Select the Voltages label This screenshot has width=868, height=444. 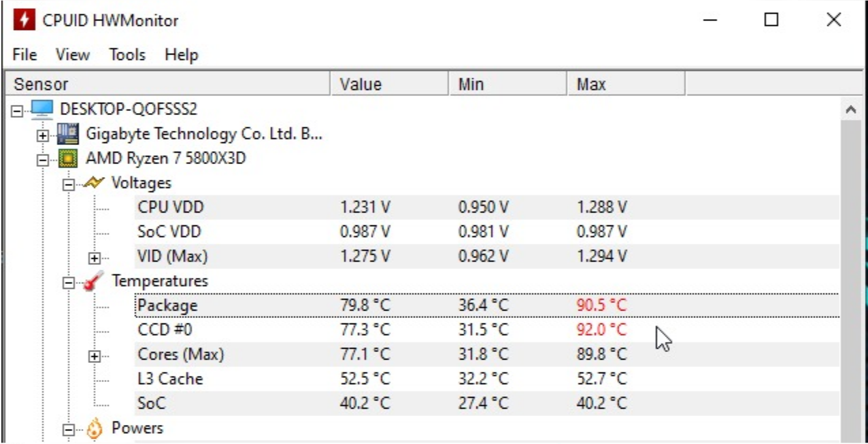tap(141, 183)
